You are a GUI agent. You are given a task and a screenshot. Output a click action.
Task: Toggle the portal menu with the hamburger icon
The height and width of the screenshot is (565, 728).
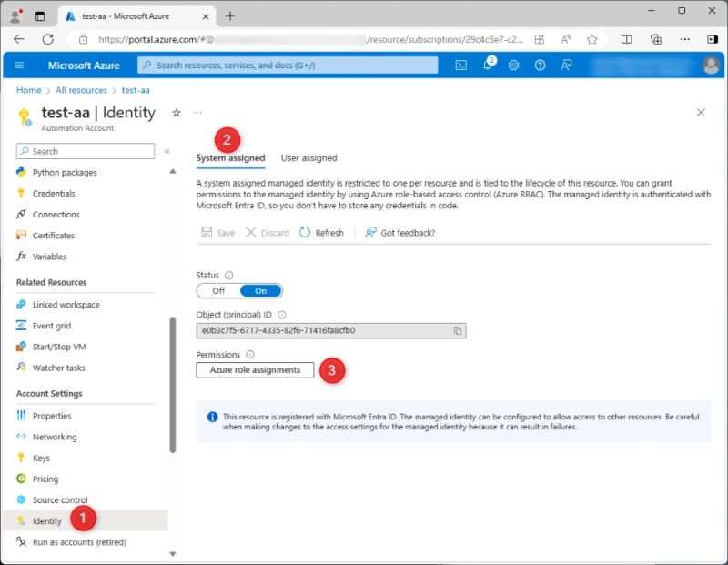(x=19, y=65)
